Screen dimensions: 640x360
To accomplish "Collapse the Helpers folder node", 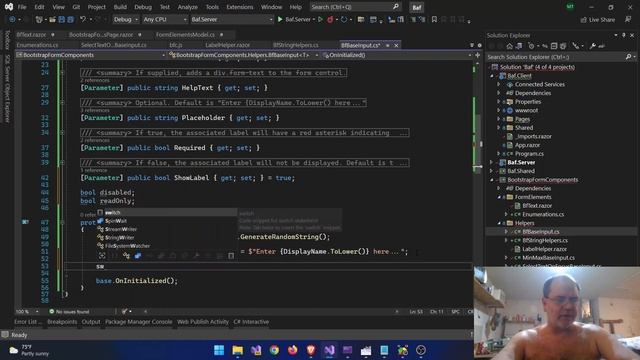I will click(x=499, y=223).
